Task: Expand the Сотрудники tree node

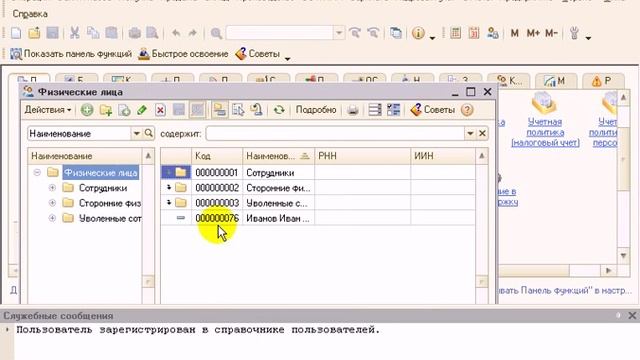Action: 52,188
